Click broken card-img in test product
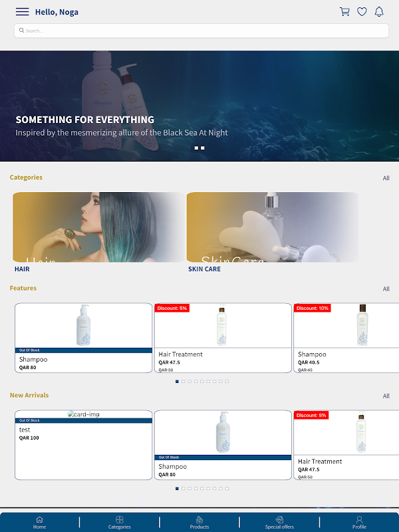Viewport: 399px width, 532px height. click(x=84, y=414)
